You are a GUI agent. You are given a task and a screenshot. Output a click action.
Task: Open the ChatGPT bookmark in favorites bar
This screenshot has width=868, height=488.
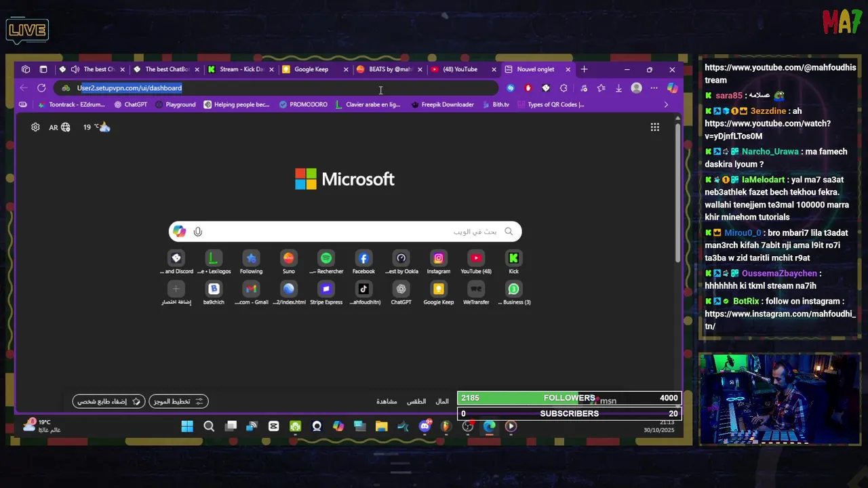pos(130,104)
